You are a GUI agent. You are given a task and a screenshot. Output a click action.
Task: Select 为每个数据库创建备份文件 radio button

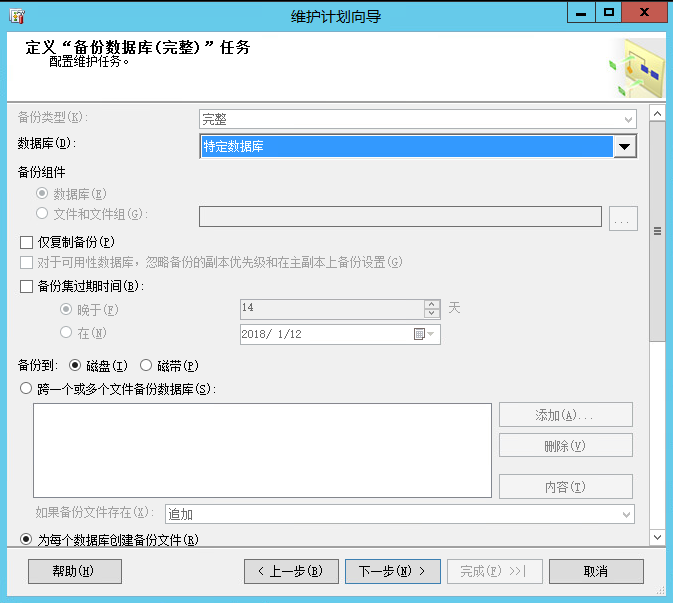click(x=27, y=540)
